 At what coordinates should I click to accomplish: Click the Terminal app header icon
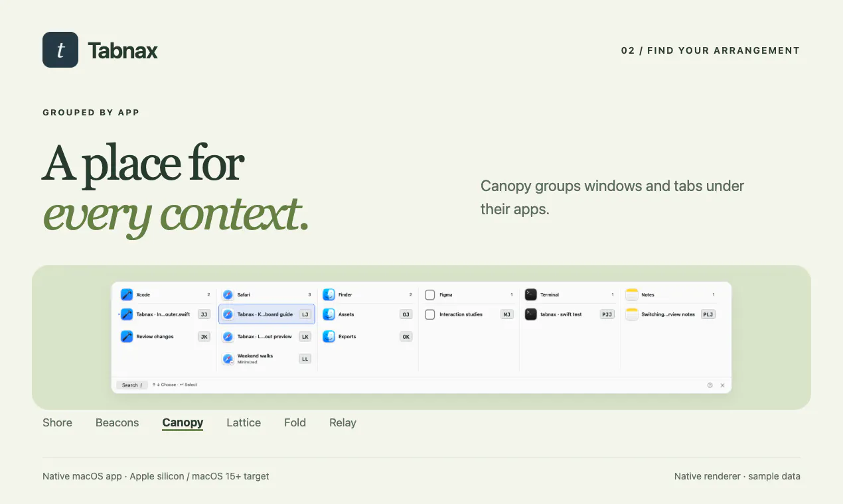click(x=530, y=294)
